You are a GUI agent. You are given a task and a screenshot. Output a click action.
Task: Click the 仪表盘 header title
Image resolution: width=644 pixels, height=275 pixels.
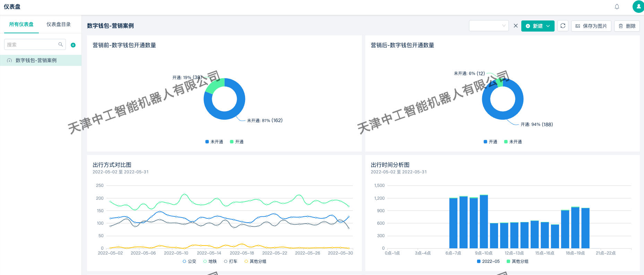point(12,7)
